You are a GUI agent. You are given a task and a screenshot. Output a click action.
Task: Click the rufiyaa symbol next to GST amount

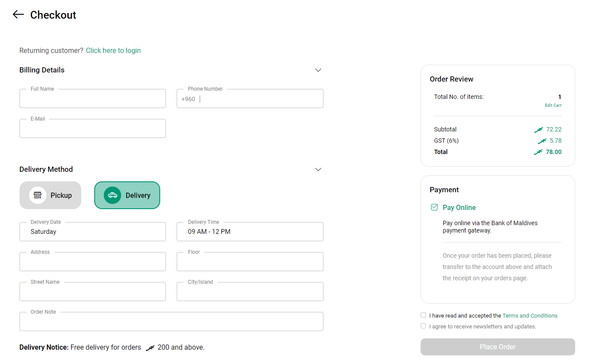pos(542,141)
